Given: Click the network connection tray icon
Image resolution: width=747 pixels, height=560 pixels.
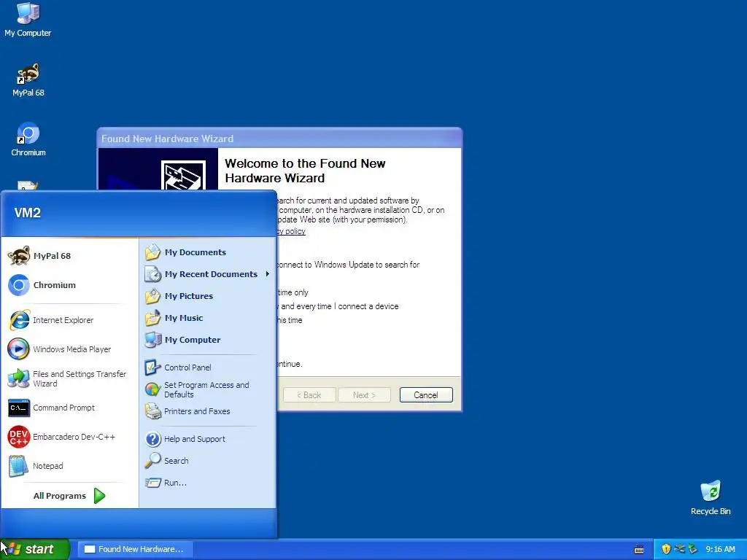Looking at the screenshot, I should coord(679,549).
